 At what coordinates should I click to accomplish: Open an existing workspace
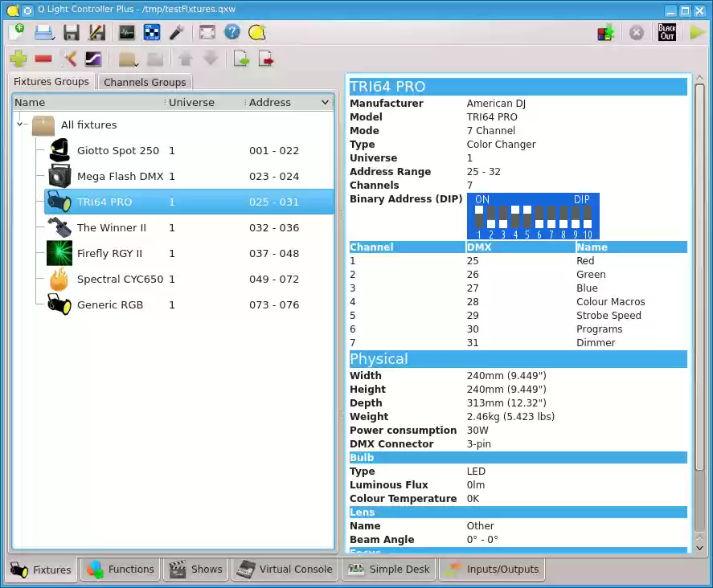click(x=44, y=32)
